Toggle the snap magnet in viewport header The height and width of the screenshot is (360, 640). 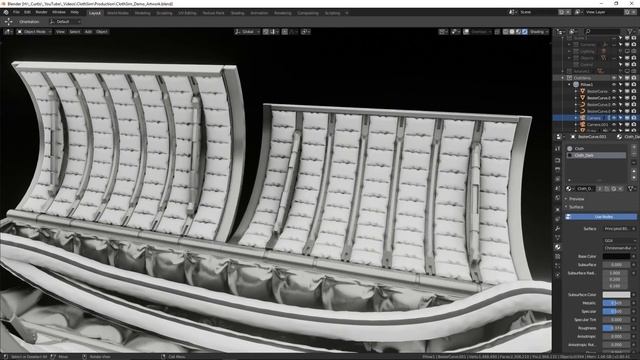(266, 31)
